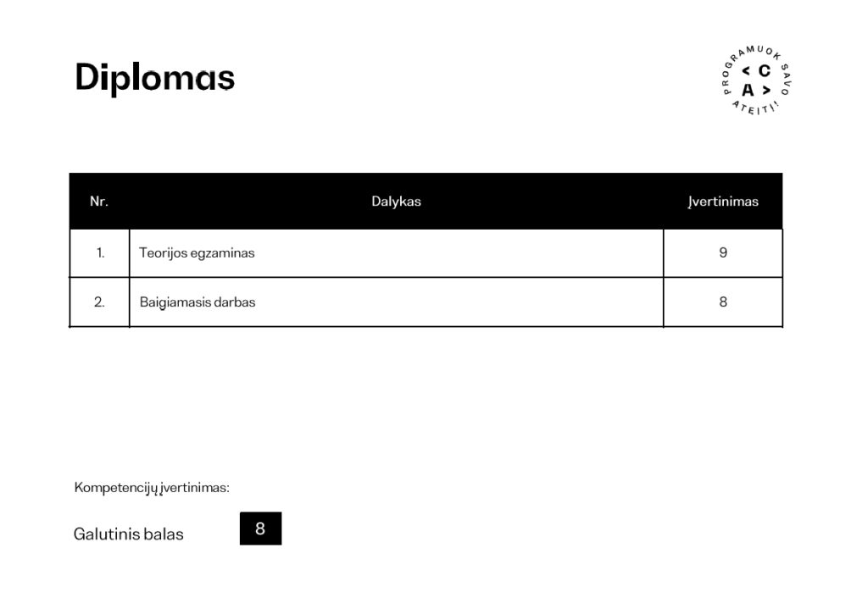Select row number 2. cell
Screen dimensions: 868x598
[x=100, y=302]
